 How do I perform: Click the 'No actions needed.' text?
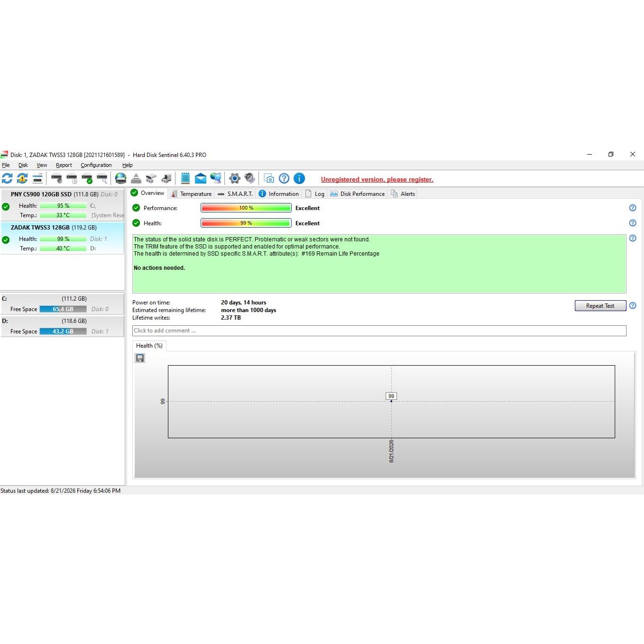click(x=159, y=268)
